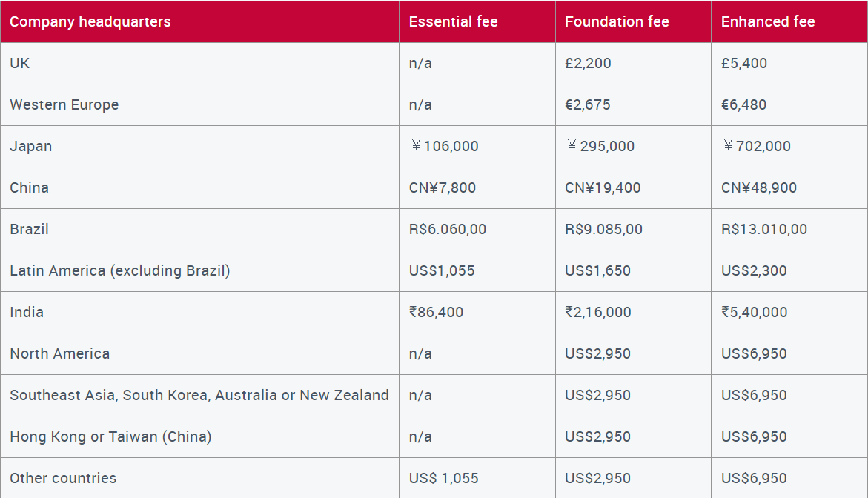Click Brazil's R$13.010,00 enhanced fee
The height and width of the screenshot is (498, 868).
(764, 229)
